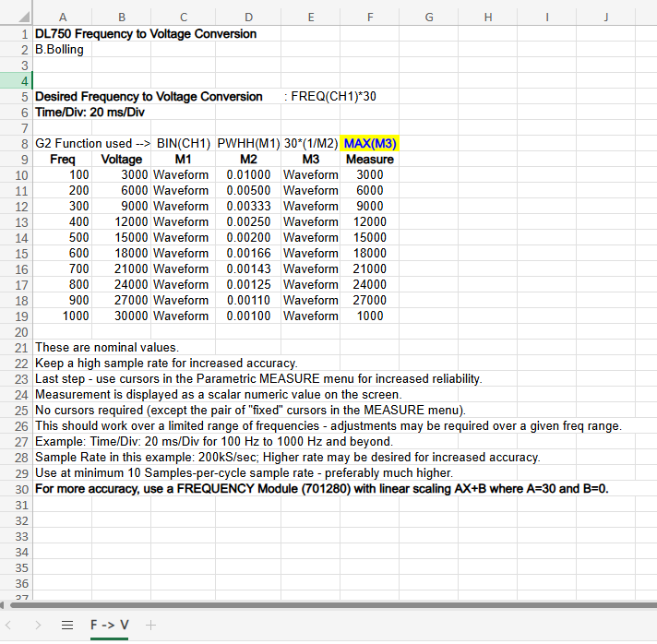Select the Measure cell showing 30000... 1000 in row 19
The image size is (657, 644).
pos(369,316)
